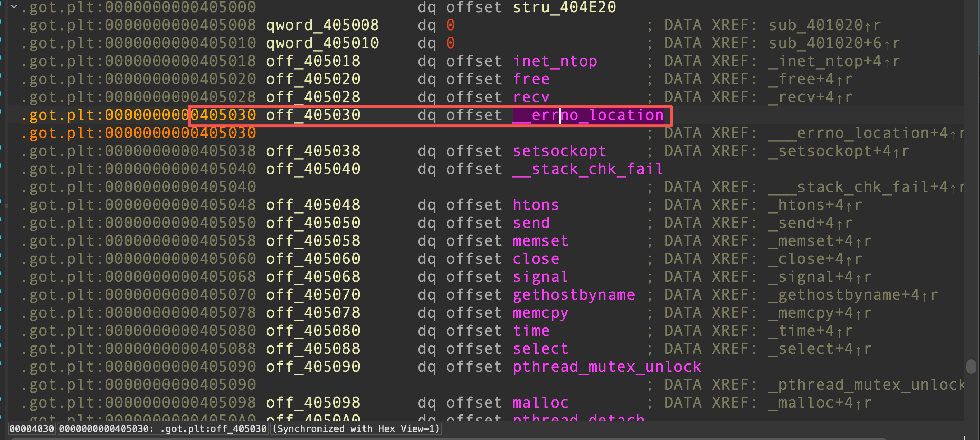Click the memset symbol name

[540, 241]
